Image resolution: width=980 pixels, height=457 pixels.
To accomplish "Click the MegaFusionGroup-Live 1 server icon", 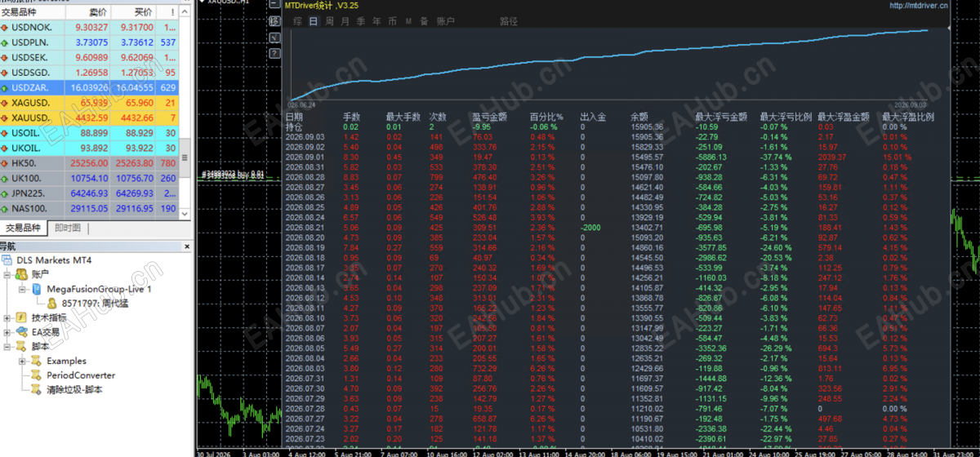I will click(37, 289).
